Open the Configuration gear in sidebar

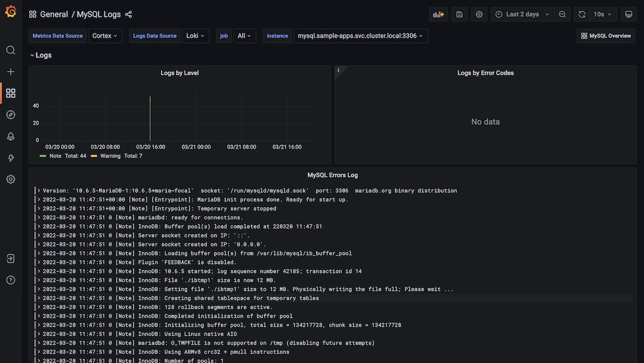pos(11,179)
